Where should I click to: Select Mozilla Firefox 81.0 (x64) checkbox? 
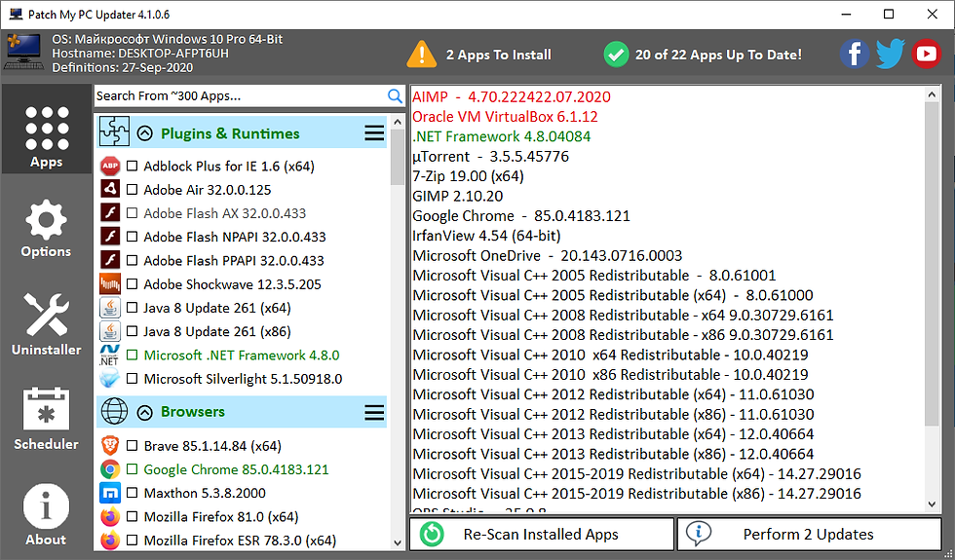(133, 517)
